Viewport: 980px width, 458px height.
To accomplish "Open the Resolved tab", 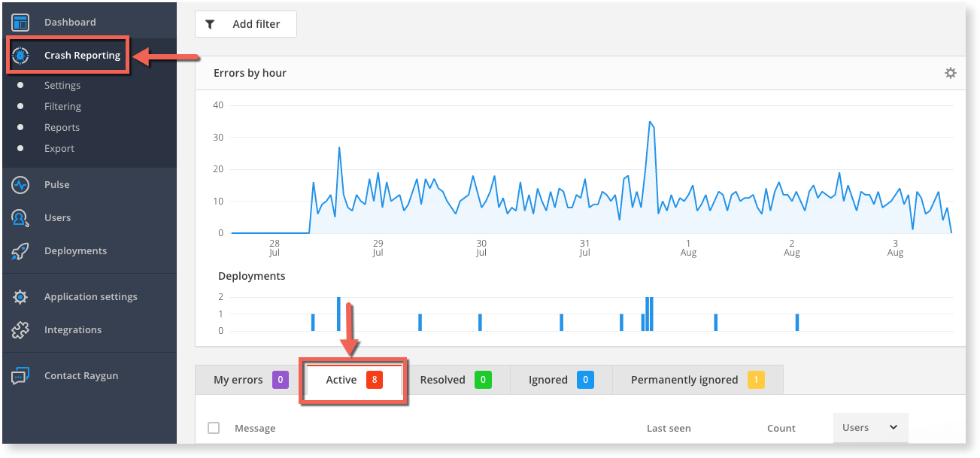I will click(x=452, y=380).
